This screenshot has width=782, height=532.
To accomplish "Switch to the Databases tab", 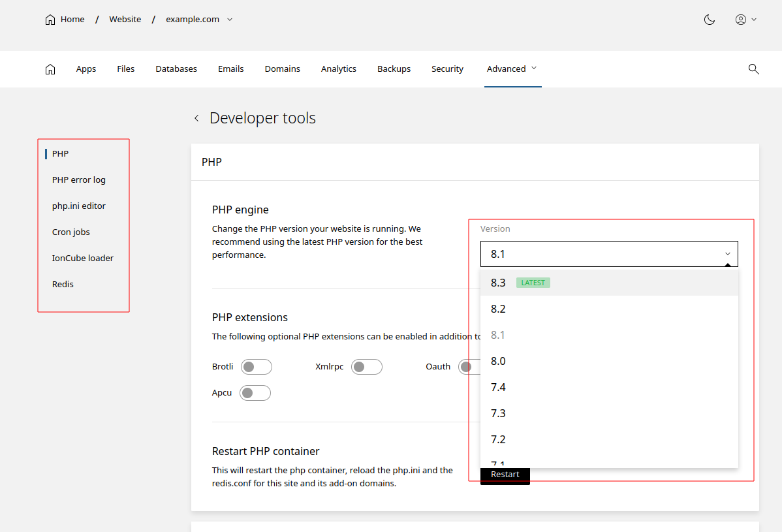I will coord(176,69).
